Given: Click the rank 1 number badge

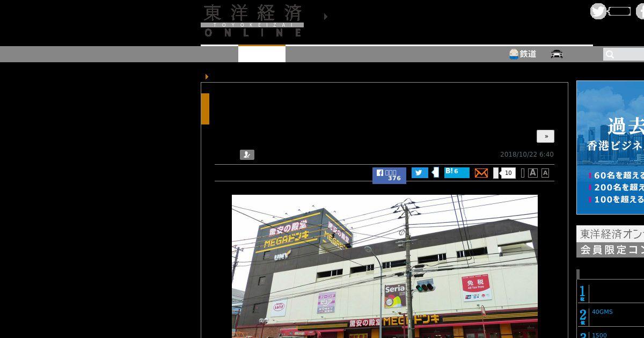Looking at the screenshot, I should 583,293.
